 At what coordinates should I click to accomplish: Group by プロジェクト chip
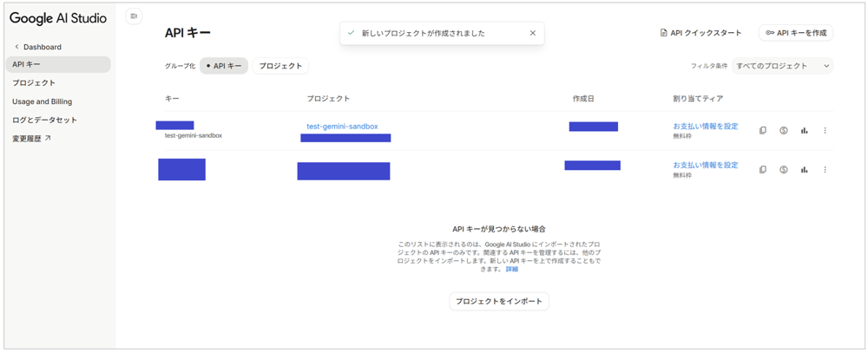coord(280,66)
